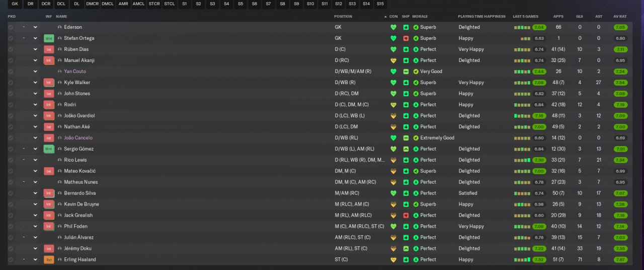
Task: Open the selection dropdown chevron for Phil Foden
Action: 35,227
